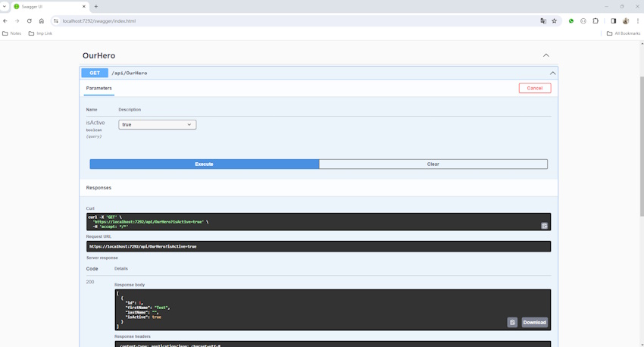This screenshot has width=644, height=347.
Task: Toggle the browser side panel
Action: coord(613,21)
